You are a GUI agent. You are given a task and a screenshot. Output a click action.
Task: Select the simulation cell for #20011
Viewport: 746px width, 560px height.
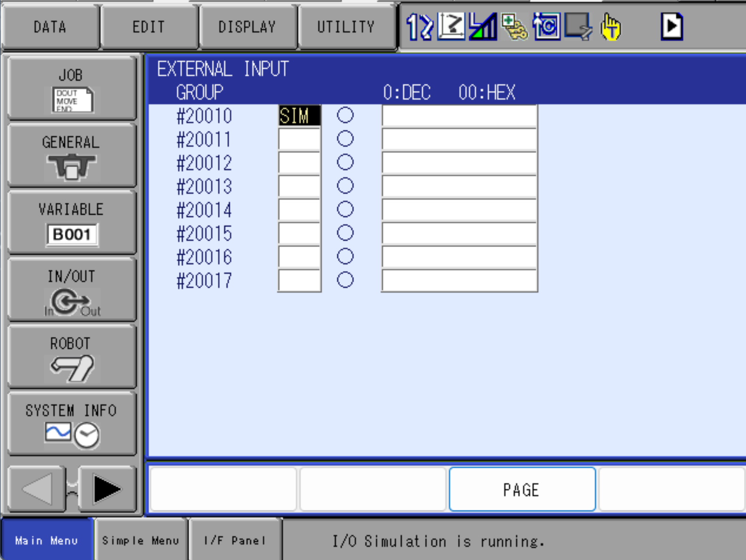pos(299,139)
